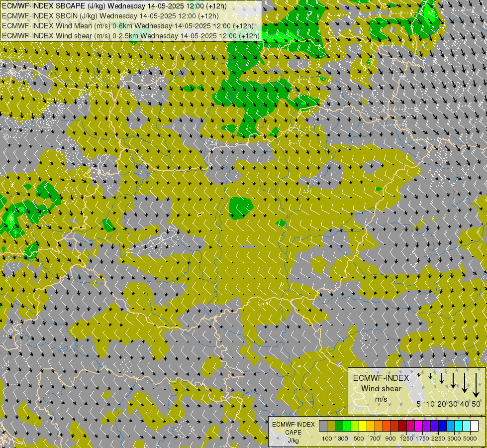Click the 20 m/s wind shear legend arrow
This screenshot has width=487, height=448.
[442, 378]
